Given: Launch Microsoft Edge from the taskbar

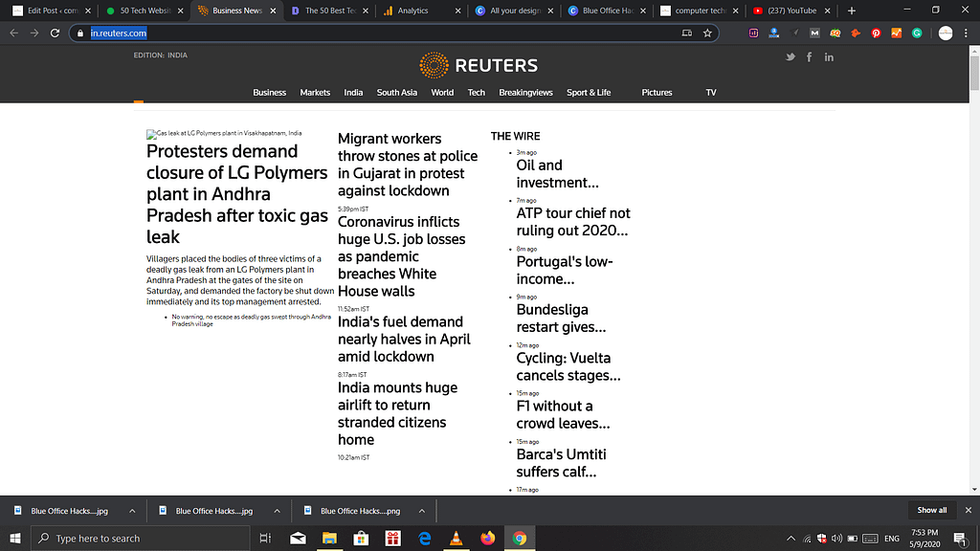Looking at the screenshot, I should pos(424,538).
